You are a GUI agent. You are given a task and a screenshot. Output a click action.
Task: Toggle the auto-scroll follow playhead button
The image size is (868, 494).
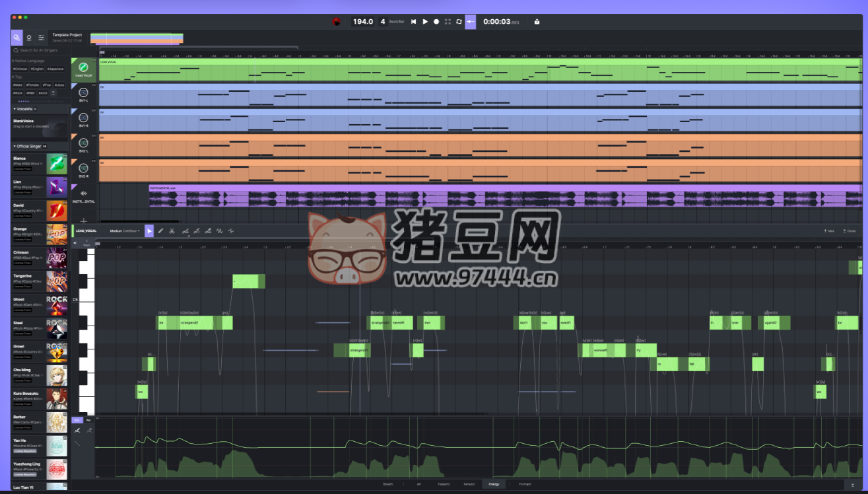click(x=470, y=22)
